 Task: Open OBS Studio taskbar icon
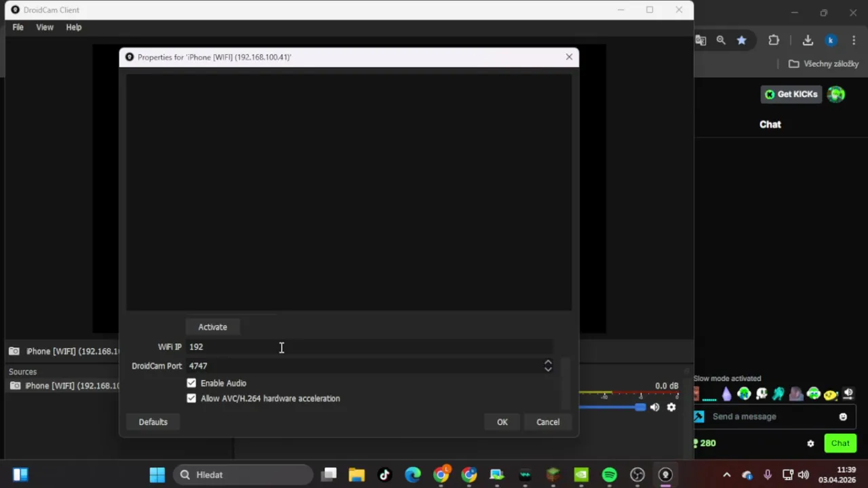coord(637,474)
